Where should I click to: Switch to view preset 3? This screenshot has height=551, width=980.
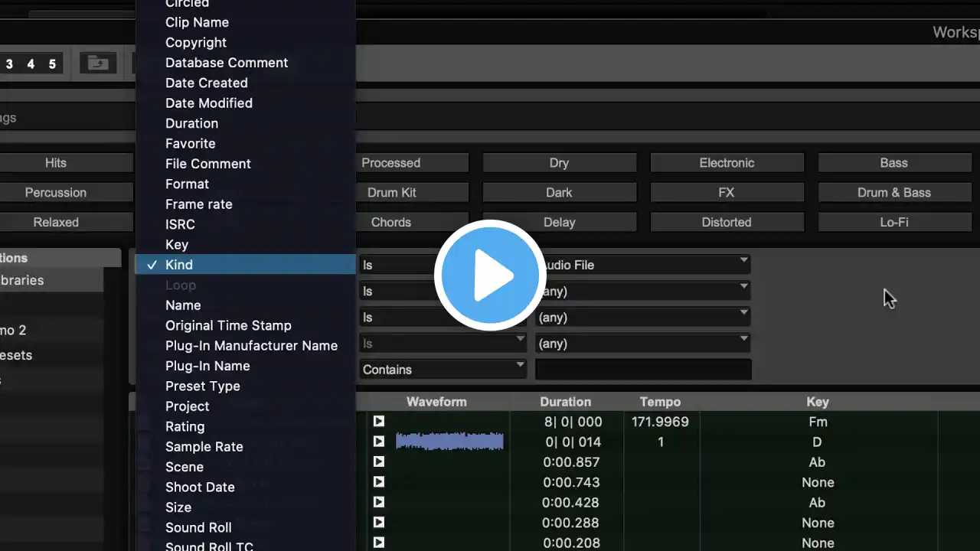point(9,64)
